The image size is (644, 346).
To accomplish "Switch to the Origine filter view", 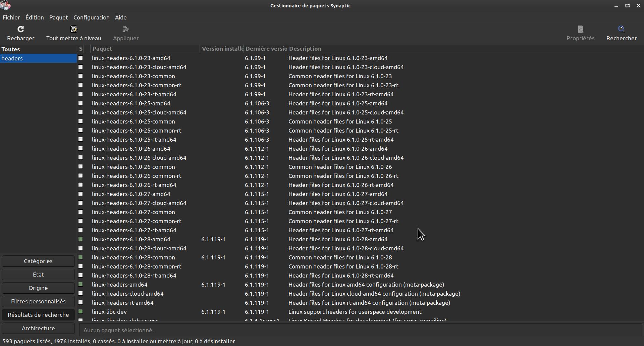I will click(x=38, y=288).
